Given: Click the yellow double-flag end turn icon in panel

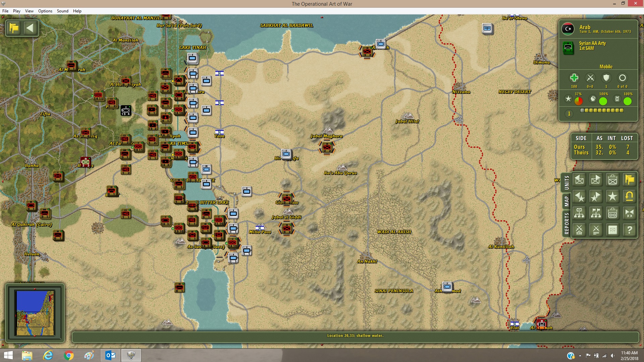Looking at the screenshot, I should 629,180.
